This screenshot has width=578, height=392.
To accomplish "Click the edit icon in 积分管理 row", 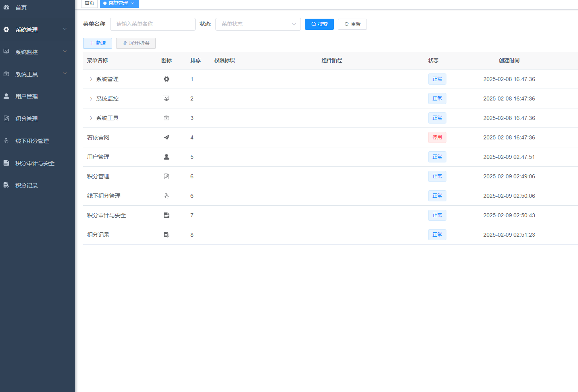I will click(166, 176).
